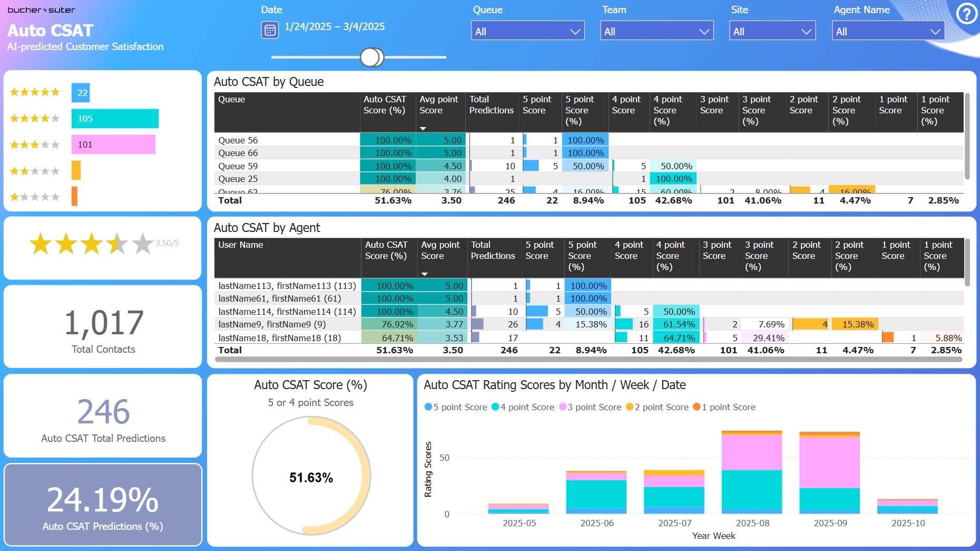Click the date range 1/24/2025 – 3/4/2025 field
Screen dimensions: 980x551
[x=335, y=27]
